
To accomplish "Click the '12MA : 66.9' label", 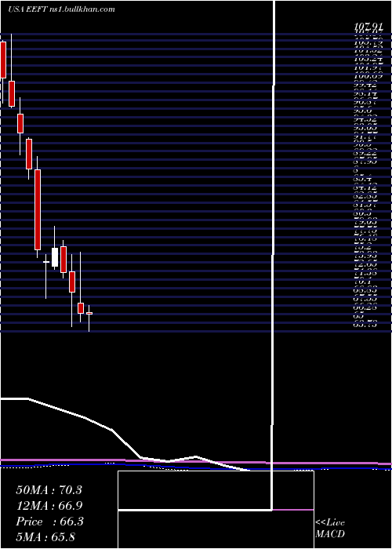I will (x=49, y=506).
